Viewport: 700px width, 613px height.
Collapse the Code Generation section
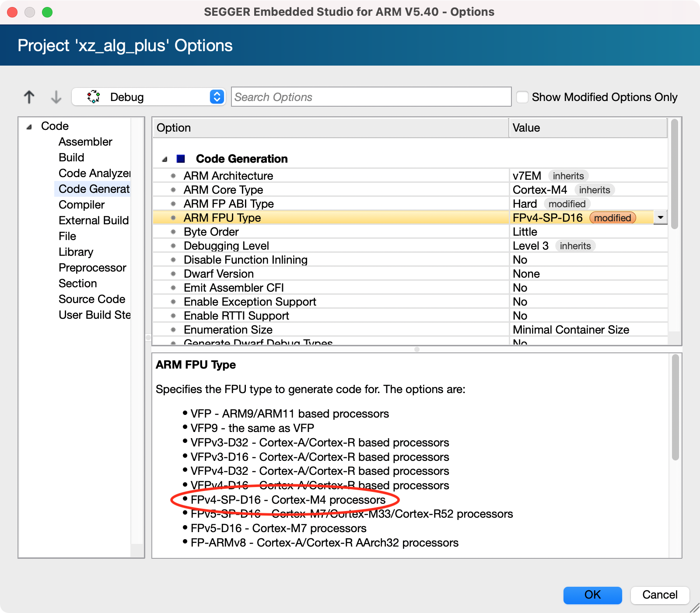pyautogui.click(x=164, y=159)
